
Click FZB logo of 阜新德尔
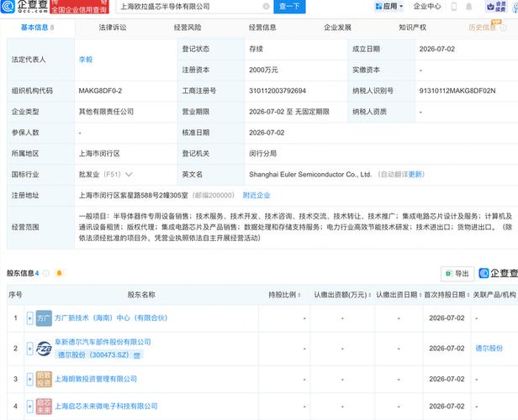(x=44, y=349)
